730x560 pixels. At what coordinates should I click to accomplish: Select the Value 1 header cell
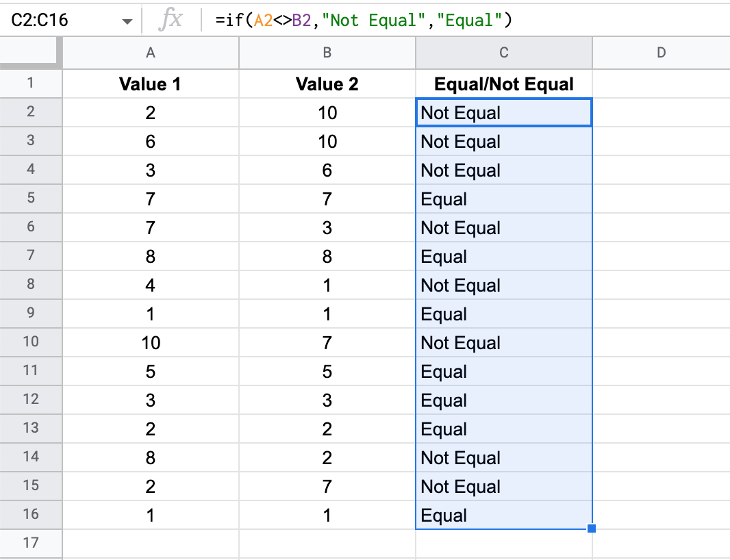coord(150,84)
